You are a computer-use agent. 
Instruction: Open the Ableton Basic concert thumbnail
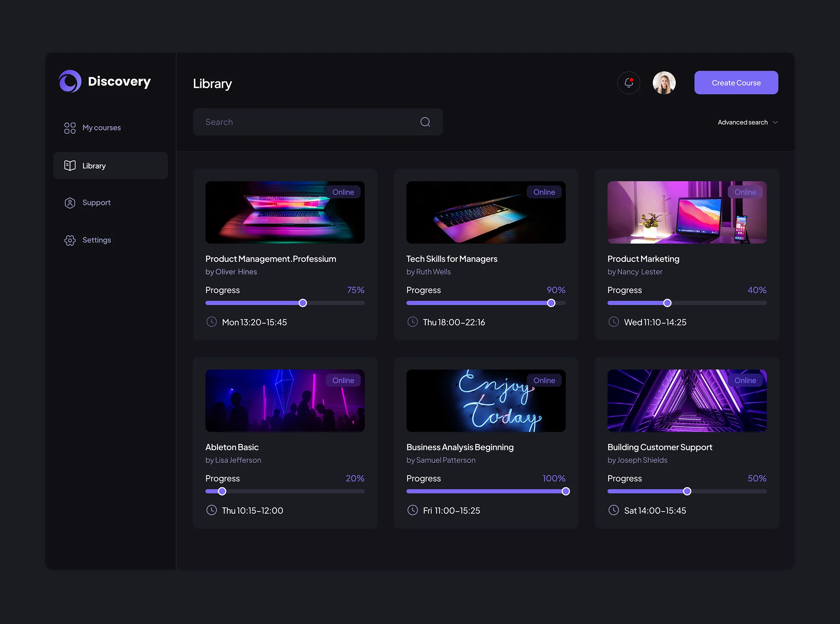[x=285, y=401]
